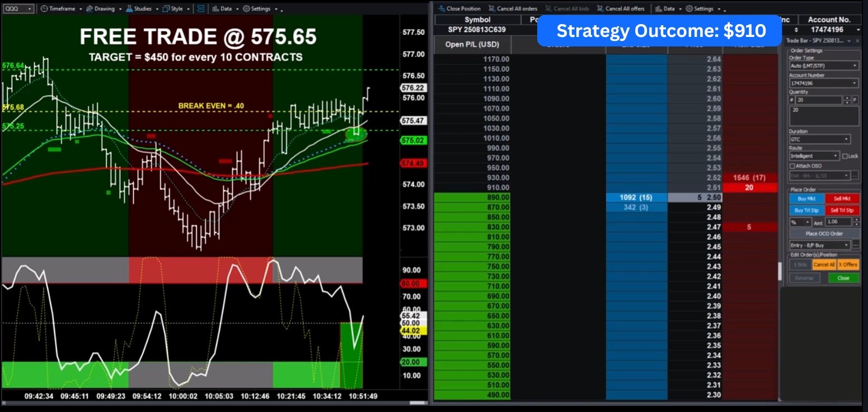The height and width of the screenshot is (412, 868).
Task: Open the Timeframe clock icon menu
Action: [x=44, y=9]
